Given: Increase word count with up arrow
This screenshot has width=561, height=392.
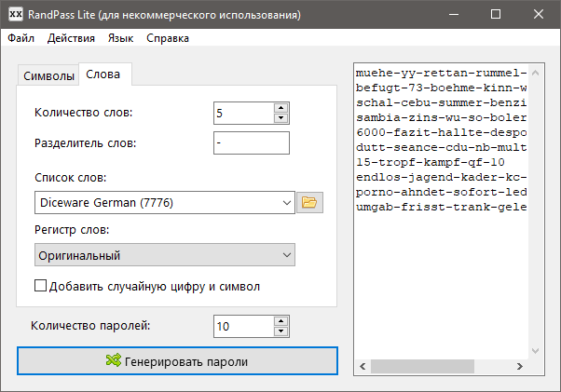Looking at the screenshot, I should click(280, 108).
